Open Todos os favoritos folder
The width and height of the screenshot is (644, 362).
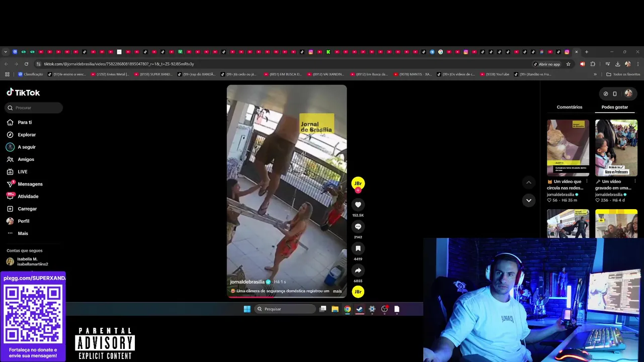tap(623, 74)
